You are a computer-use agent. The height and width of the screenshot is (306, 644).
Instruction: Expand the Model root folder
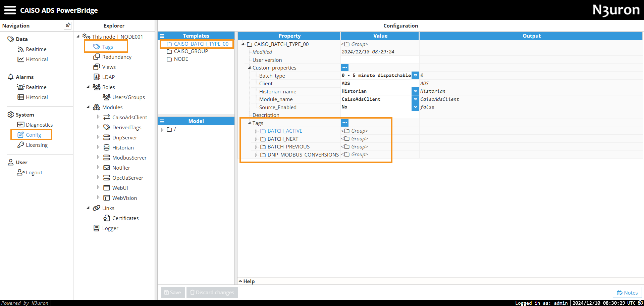[x=162, y=130]
